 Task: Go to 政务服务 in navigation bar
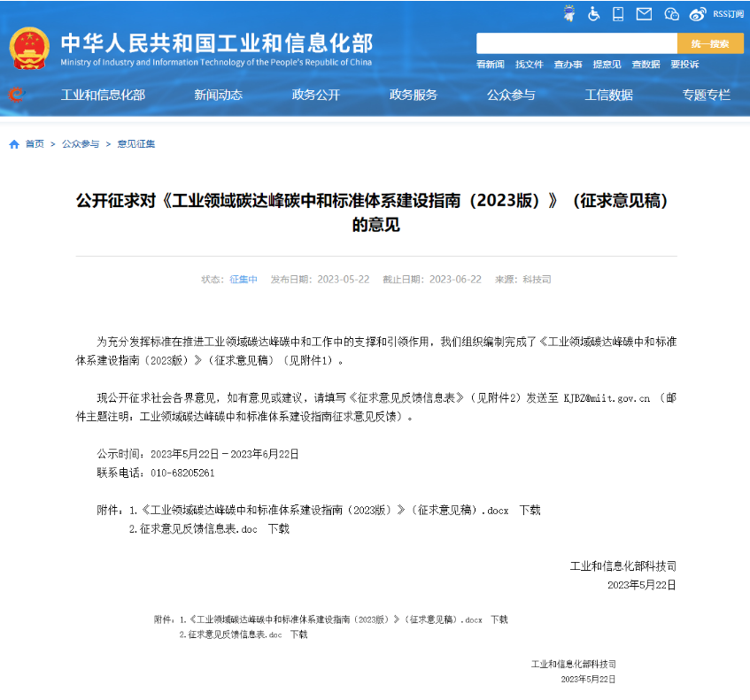click(413, 95)
